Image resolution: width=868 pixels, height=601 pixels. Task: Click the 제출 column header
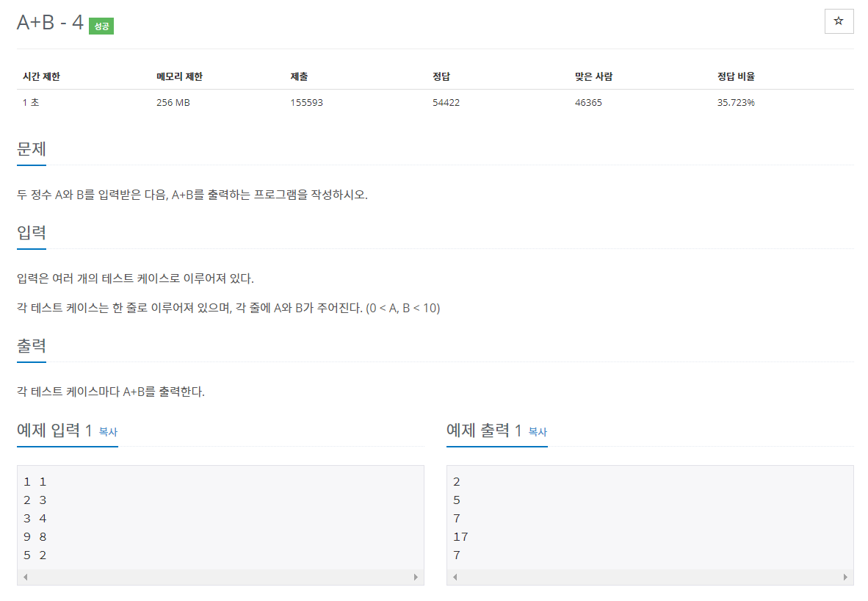tap(299, 76)
